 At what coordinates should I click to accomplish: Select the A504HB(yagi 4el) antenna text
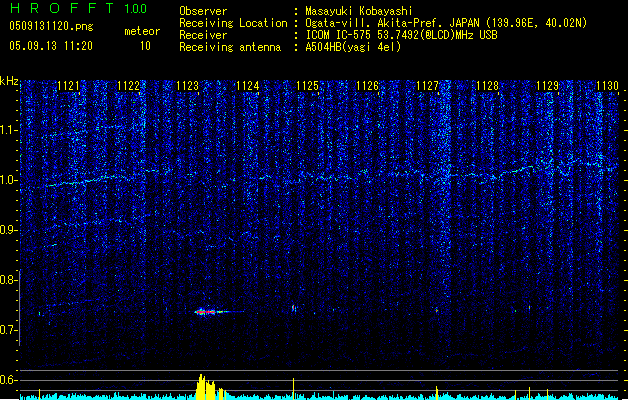click(x=353, y=47)
